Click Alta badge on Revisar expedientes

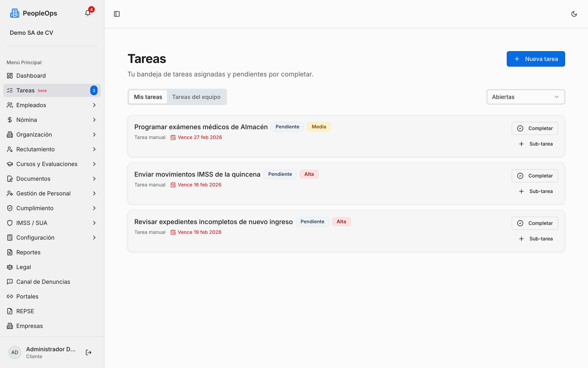point(341,222)
